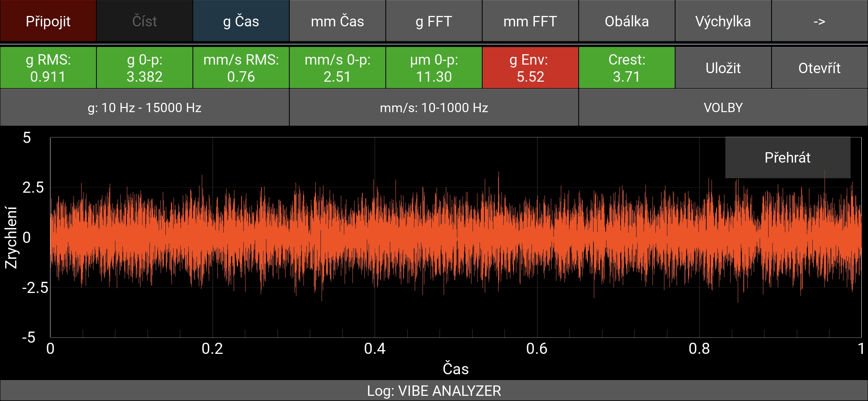Select the Obálka analysis mode
Image resolution: width=868 pixels, height=401 pixels.
click(x=627, y=21)
